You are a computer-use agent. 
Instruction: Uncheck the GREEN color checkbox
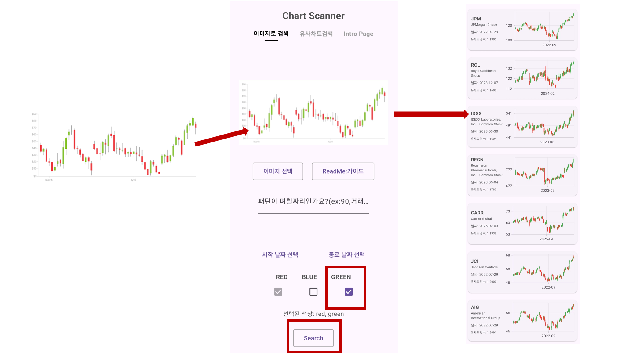pyautogui.click(x=349, y=292)
